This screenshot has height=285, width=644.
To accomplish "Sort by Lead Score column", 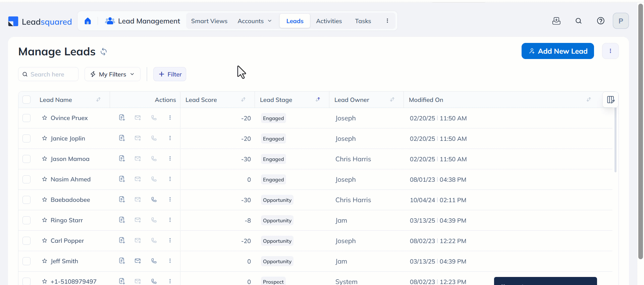I will 243,100.
